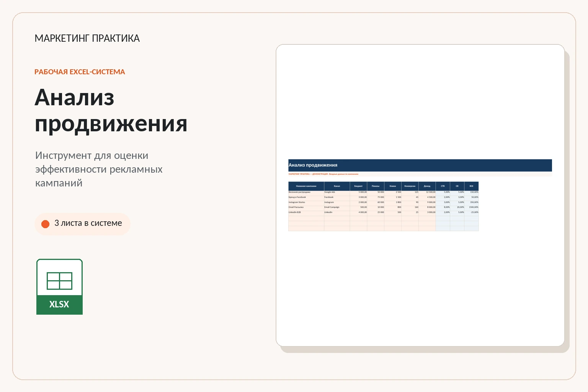The height and width of the screenshot is (392, 588).
Task: Select the 'ROI' column header
Action: pos(472,186)
